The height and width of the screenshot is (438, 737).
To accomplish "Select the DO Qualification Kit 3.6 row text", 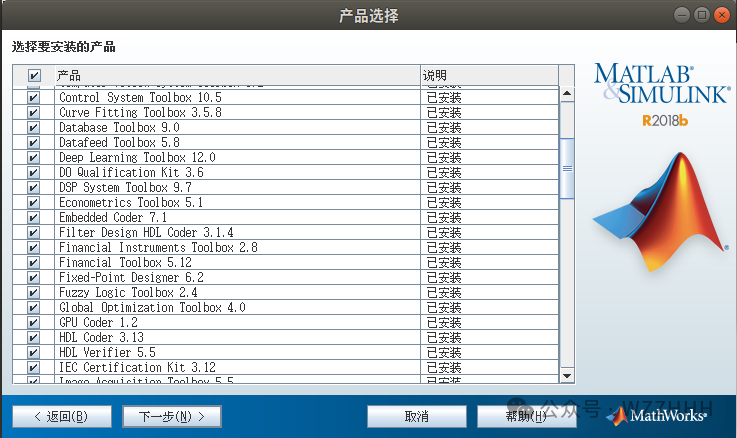I will coord(131,172).
